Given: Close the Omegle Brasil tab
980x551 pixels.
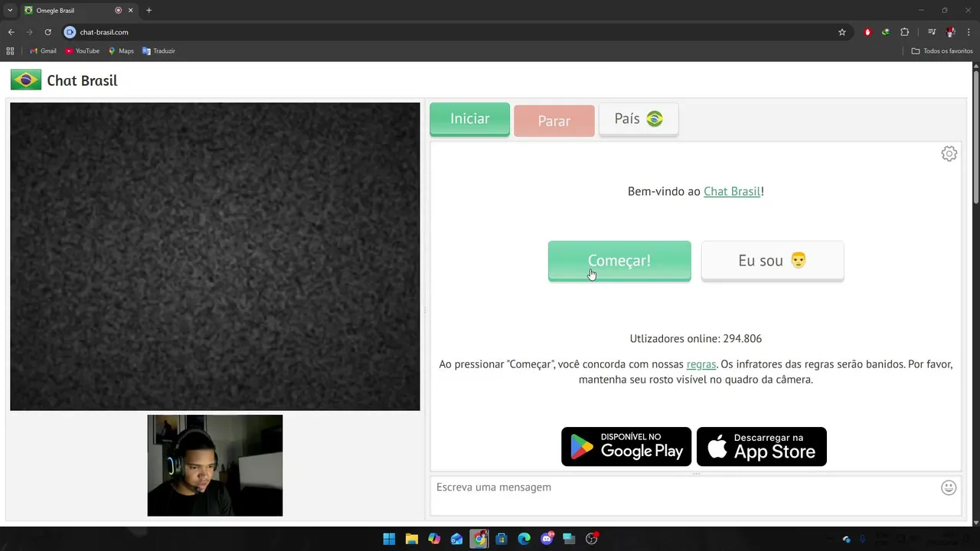Looking at the screenshot, I should tap(130, 11).
